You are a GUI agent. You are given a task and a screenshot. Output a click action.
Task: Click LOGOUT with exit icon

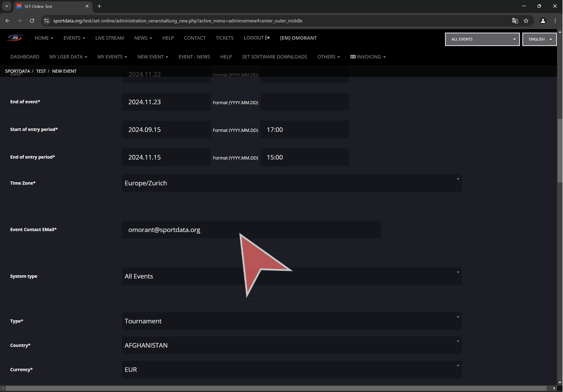(x=257, y=38)
